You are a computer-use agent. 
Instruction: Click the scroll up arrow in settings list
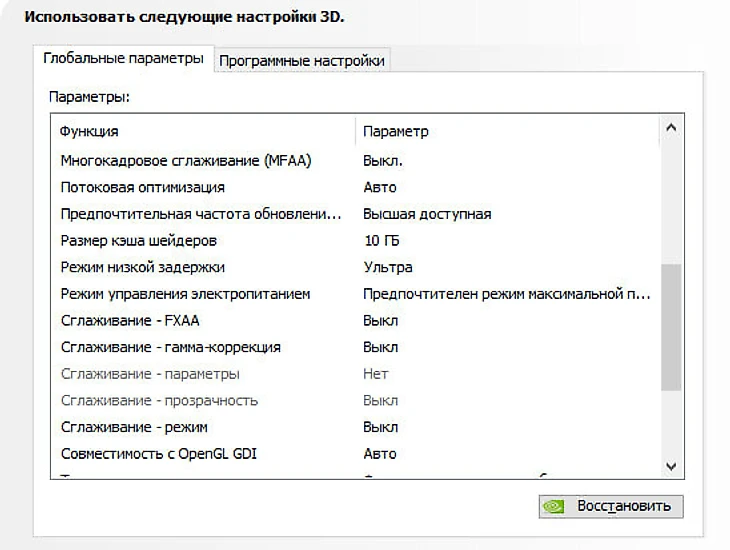(671, 128)
